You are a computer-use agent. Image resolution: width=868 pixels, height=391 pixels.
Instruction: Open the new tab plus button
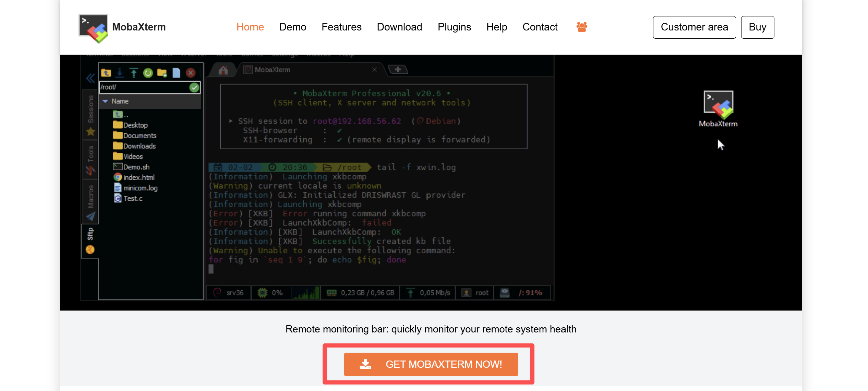[398, 70]
